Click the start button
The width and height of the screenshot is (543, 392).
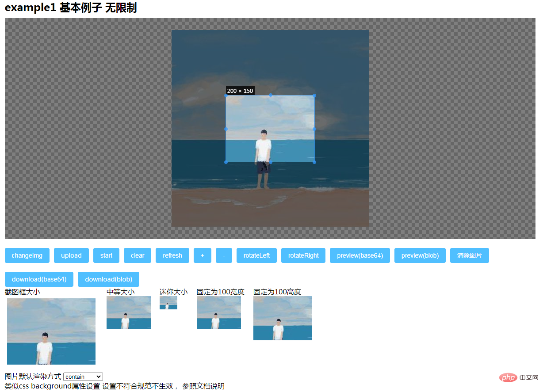point(106,255)
